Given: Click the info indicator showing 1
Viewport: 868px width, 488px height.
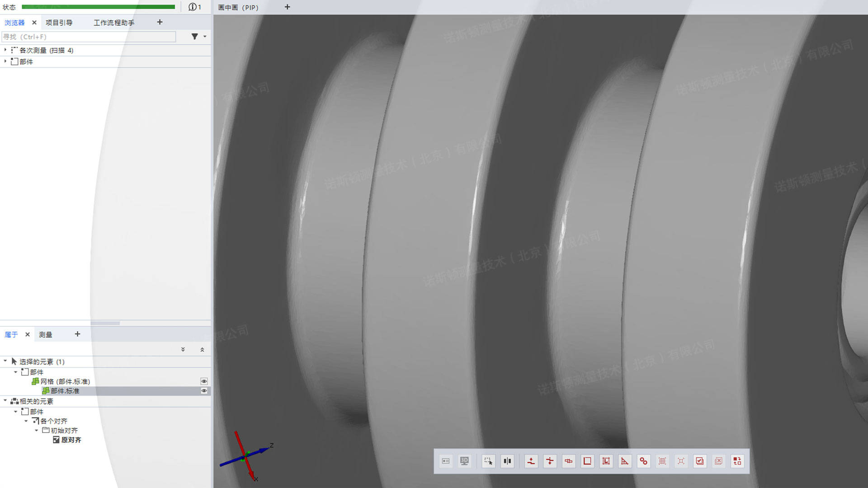Looking at the screenshot, I should click(195, 7).
